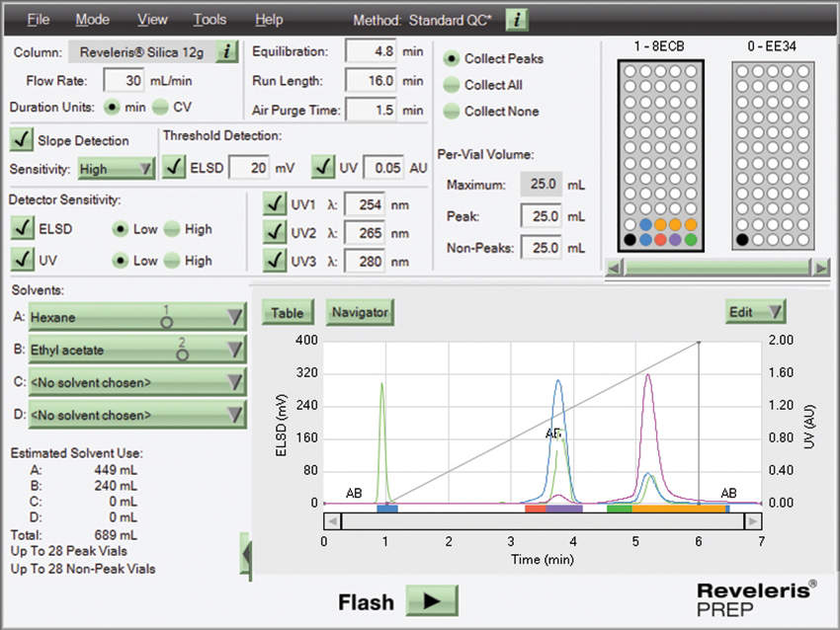Click the UV1 wavelength field showing 254
This screenshot has height=630, width=840.
pos(365,204)
